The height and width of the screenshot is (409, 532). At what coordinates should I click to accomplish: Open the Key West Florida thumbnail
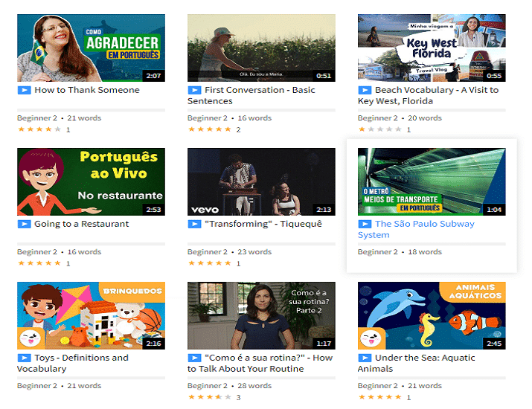[x=432, y=48]
